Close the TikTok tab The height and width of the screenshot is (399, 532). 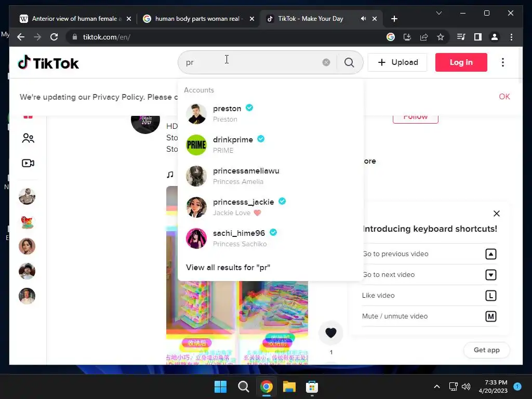(375, 19)
